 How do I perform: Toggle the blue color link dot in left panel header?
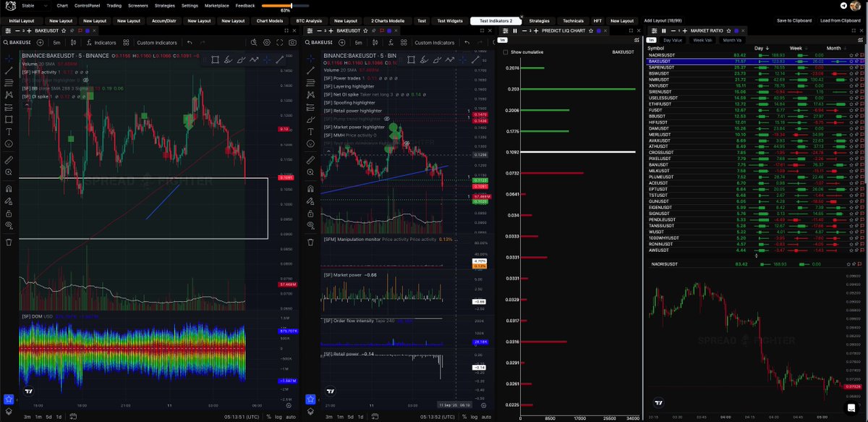[87, 31]
